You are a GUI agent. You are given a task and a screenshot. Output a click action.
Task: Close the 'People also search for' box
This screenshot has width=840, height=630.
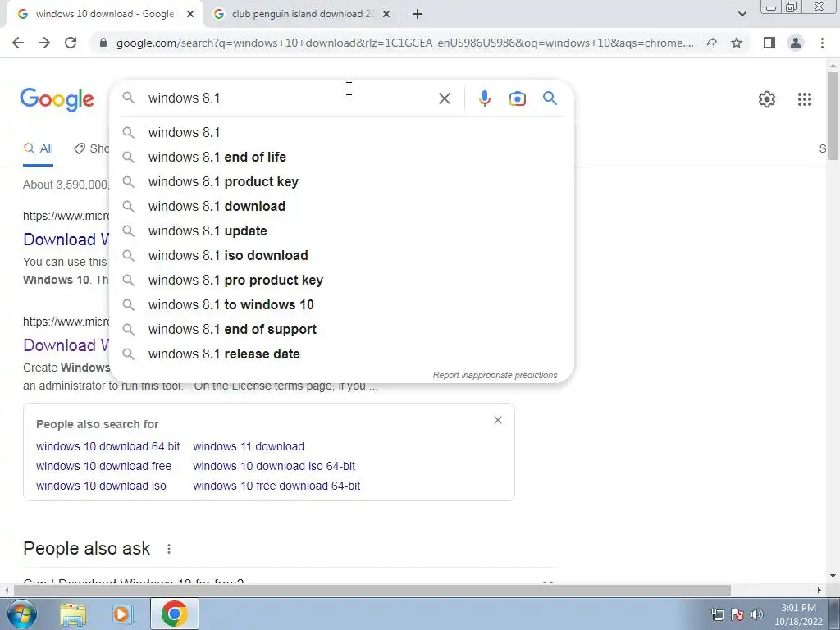point(498,420)
